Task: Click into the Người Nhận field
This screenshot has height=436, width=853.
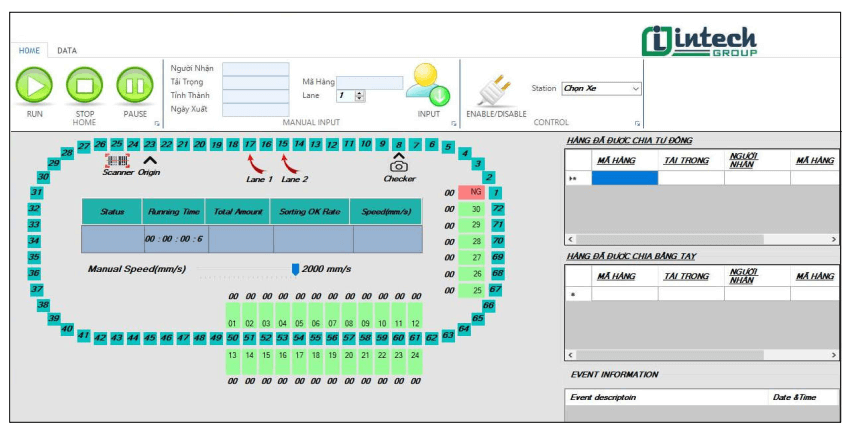Action: click(256, 69)
